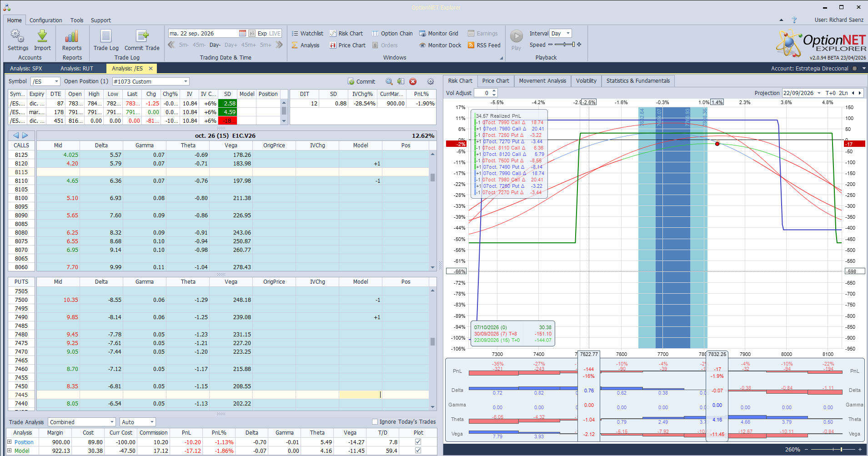Click the 2Ln projection lines button

[x=843, y=93]
